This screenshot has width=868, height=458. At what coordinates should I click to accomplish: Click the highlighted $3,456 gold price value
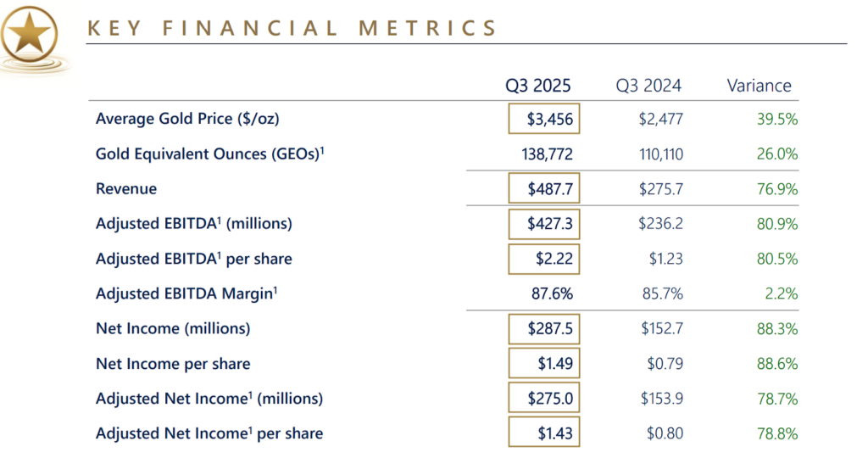point(543,119)
